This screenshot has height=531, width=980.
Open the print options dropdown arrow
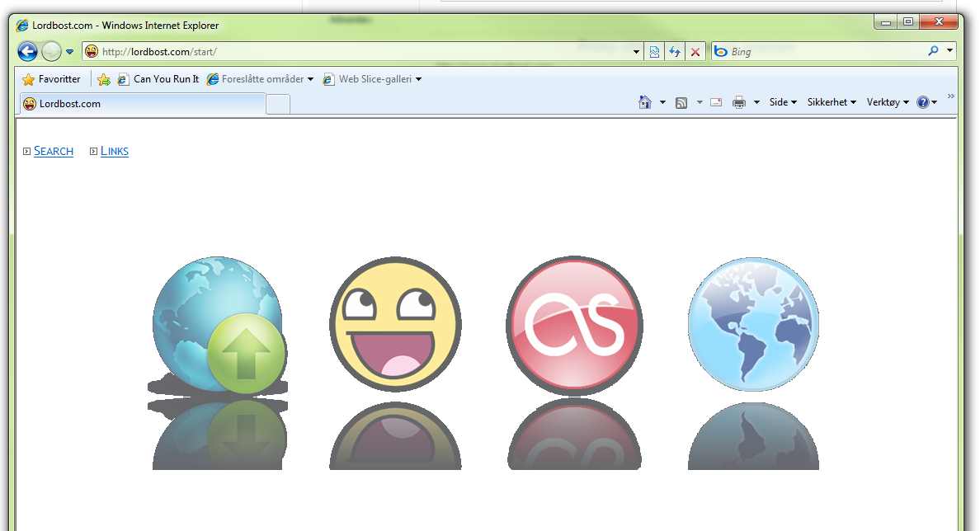(x=756, y=102)
